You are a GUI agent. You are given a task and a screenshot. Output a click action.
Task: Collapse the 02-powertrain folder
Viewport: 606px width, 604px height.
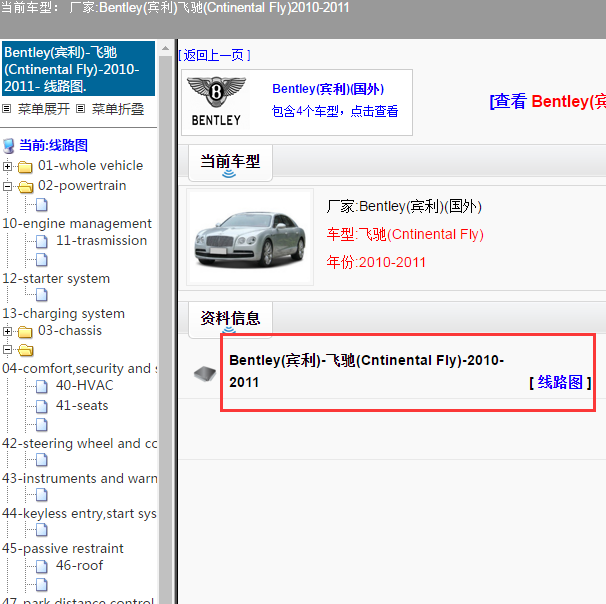click(x=7, y=187)
